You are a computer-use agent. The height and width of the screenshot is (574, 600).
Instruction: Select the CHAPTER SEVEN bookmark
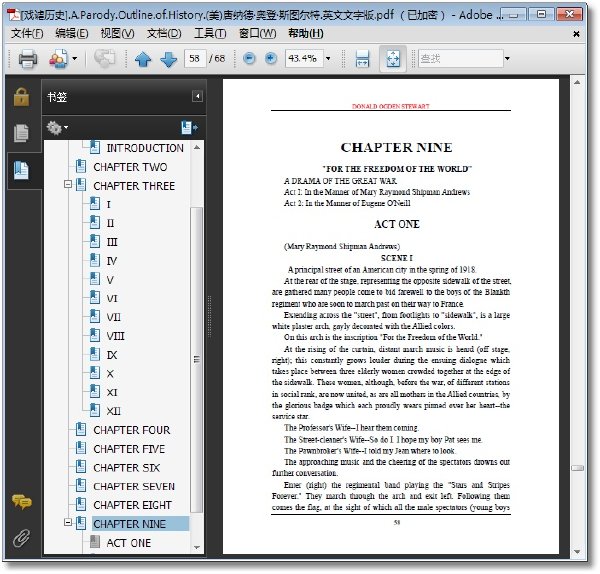point(134,487)
